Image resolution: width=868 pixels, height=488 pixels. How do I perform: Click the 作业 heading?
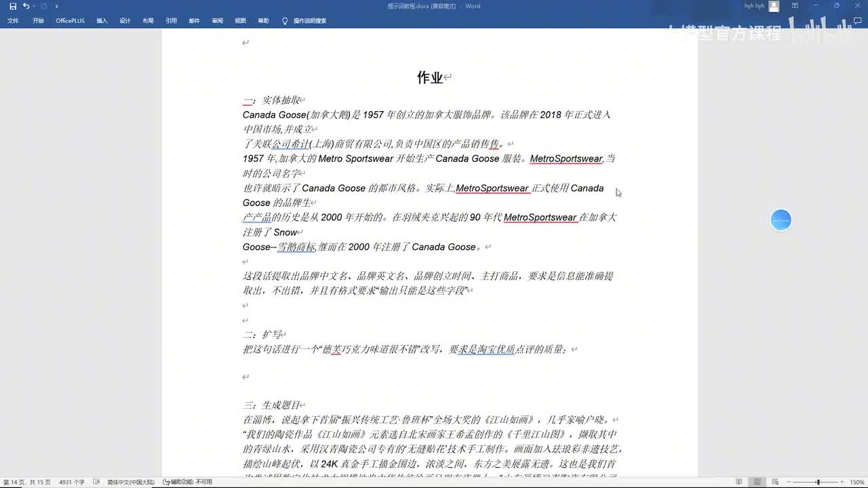pyautogui.click(x=429, y=78)
